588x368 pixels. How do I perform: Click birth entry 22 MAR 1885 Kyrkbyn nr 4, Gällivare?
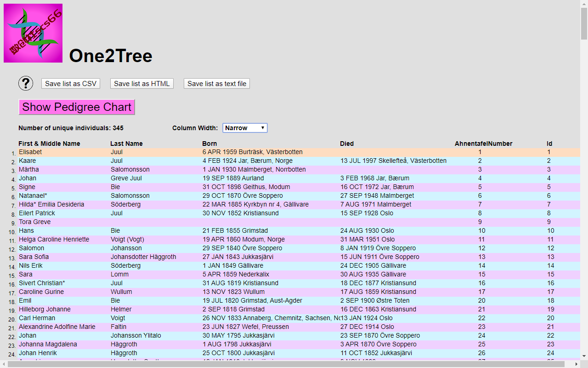click(255, 204)
